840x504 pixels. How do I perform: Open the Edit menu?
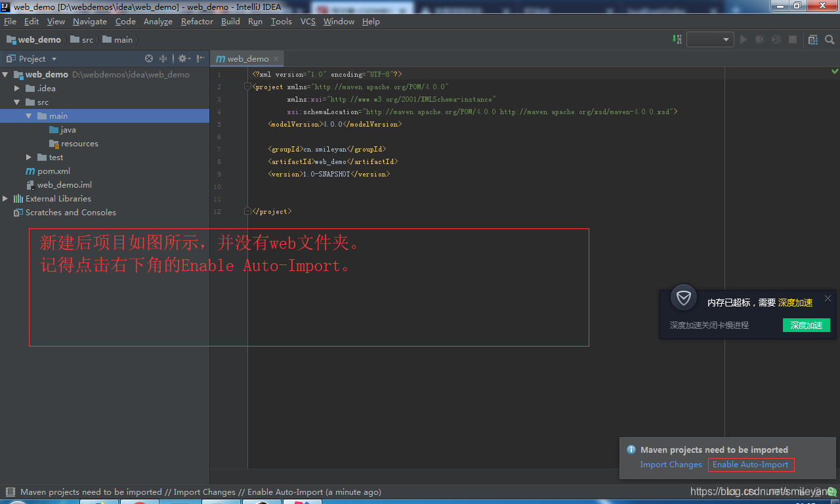coord(31,22)
